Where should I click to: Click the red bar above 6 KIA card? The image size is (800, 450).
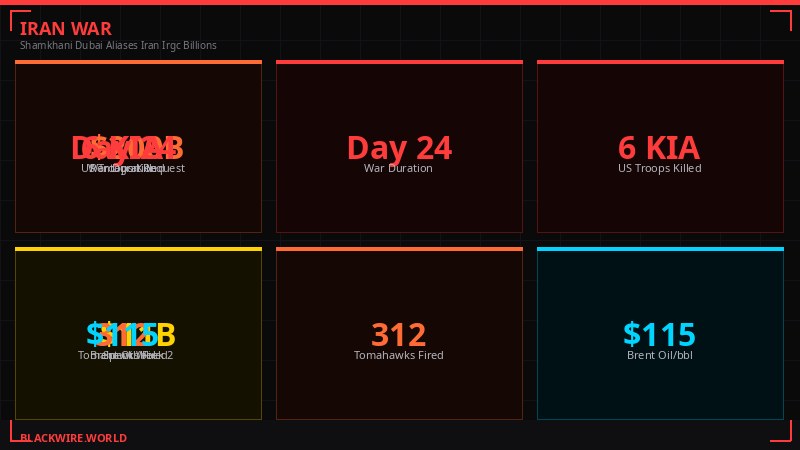[660, 62]
